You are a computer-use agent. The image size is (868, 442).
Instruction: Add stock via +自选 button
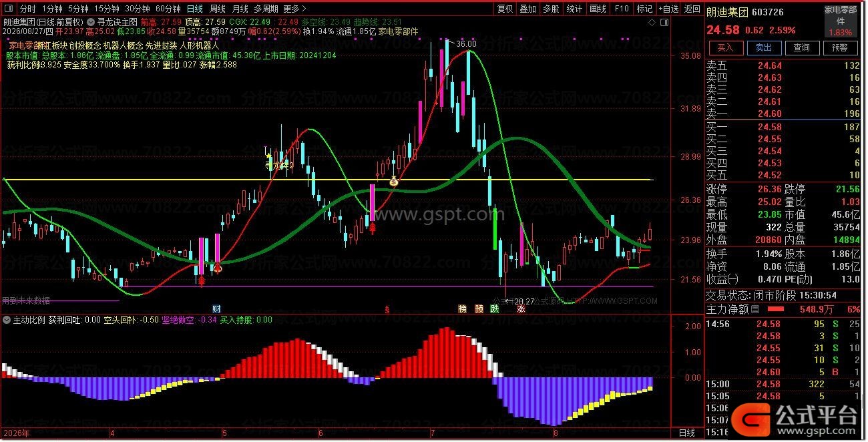click(668, 9)
